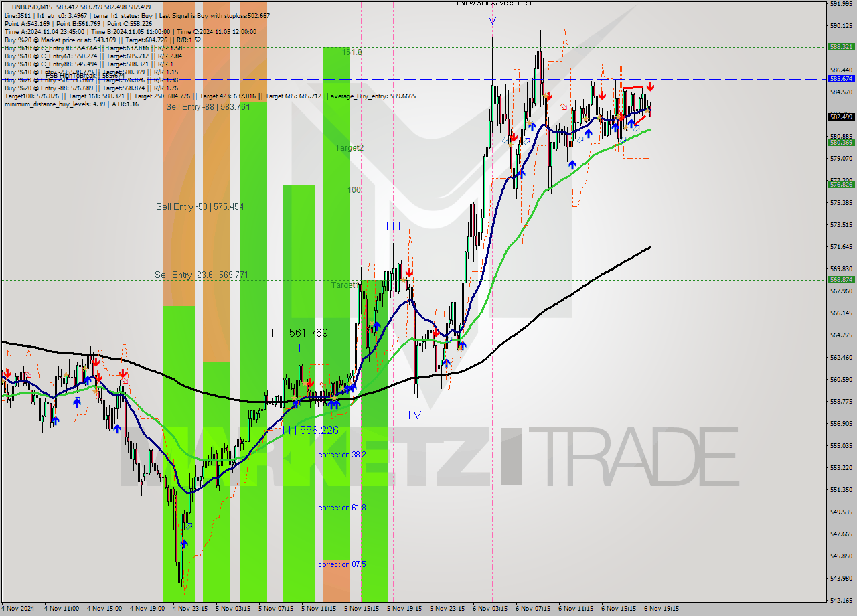Click the '6 Nov 19:15' time label
Screen dimensions: 857x616
(661, 609)
